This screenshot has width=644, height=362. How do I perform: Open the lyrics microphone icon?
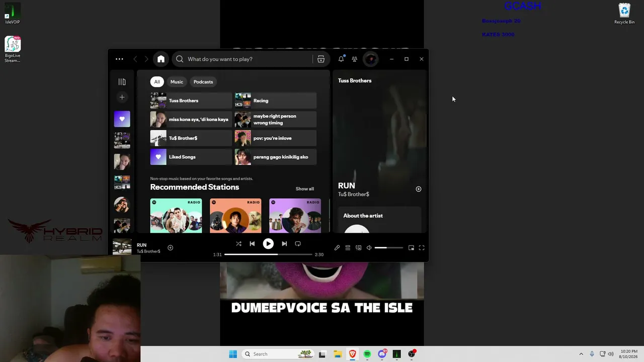tap(337, 248)
